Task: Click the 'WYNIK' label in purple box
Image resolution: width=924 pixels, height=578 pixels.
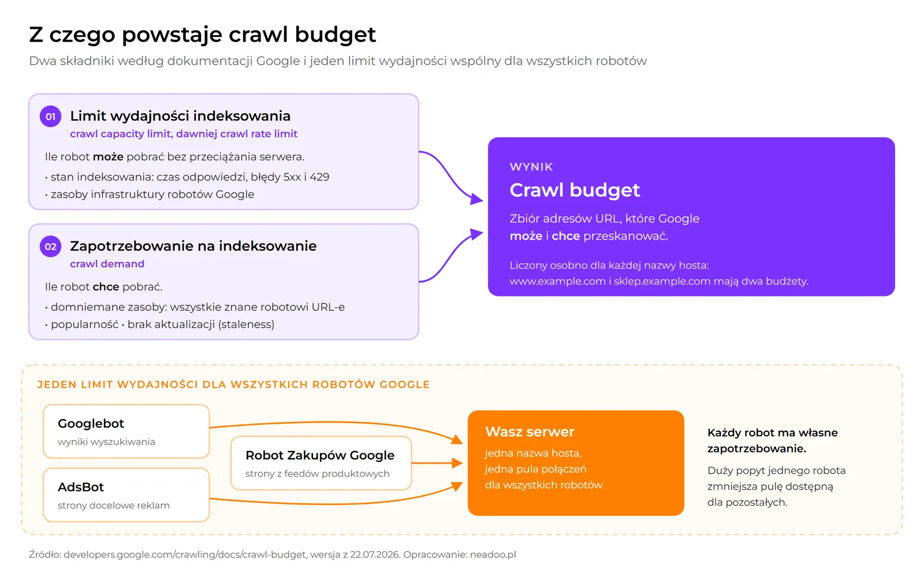Action: point(531,167)
